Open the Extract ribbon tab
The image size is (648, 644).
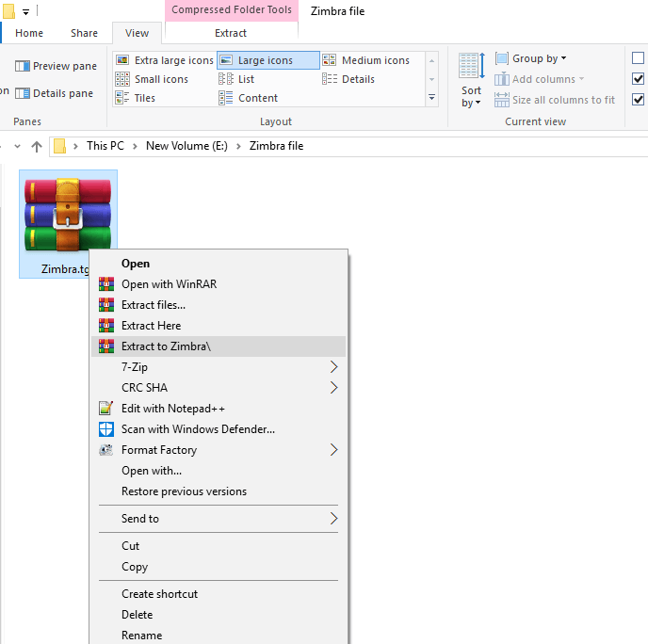[231, 33]
